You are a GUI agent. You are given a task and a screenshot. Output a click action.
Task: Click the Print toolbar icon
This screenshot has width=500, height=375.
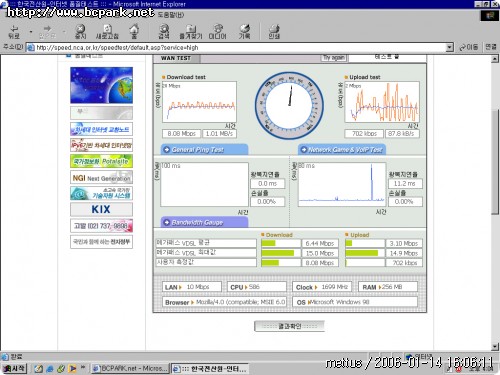274,32
